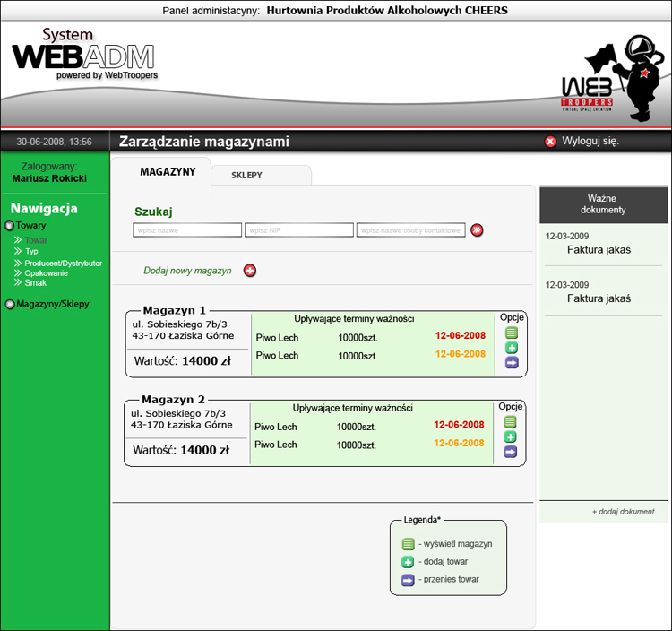Screen dimensions: 672x631
Task: Display Magazyn 1 with the green list icon
Action: click(512, 333)
